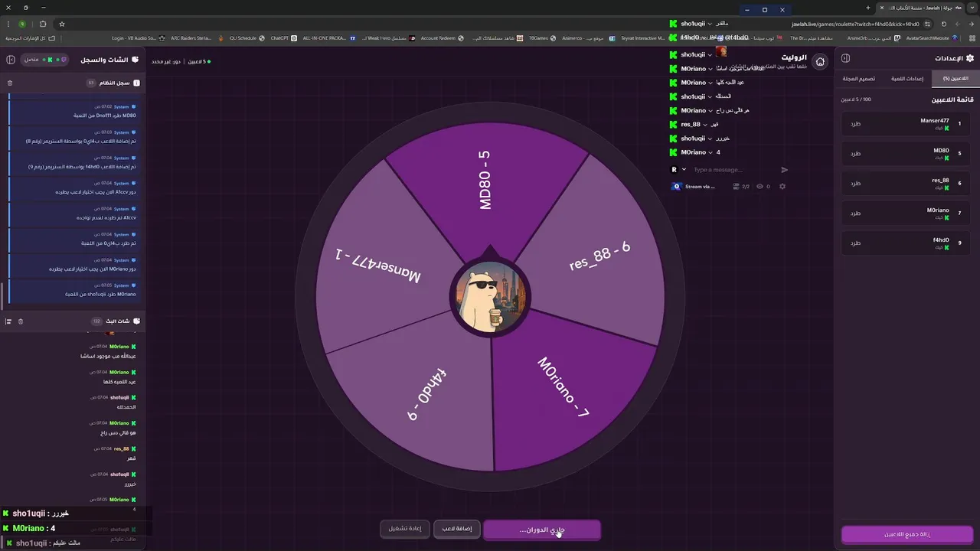Open tab search dropdown arrow
The height and width of the screenshot is (551, 980).
pos(972,8)
